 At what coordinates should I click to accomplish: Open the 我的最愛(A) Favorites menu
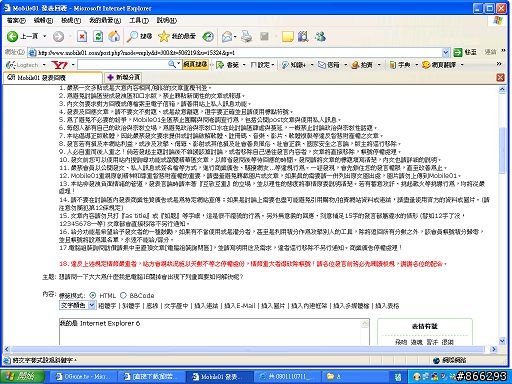click(105, 20)
